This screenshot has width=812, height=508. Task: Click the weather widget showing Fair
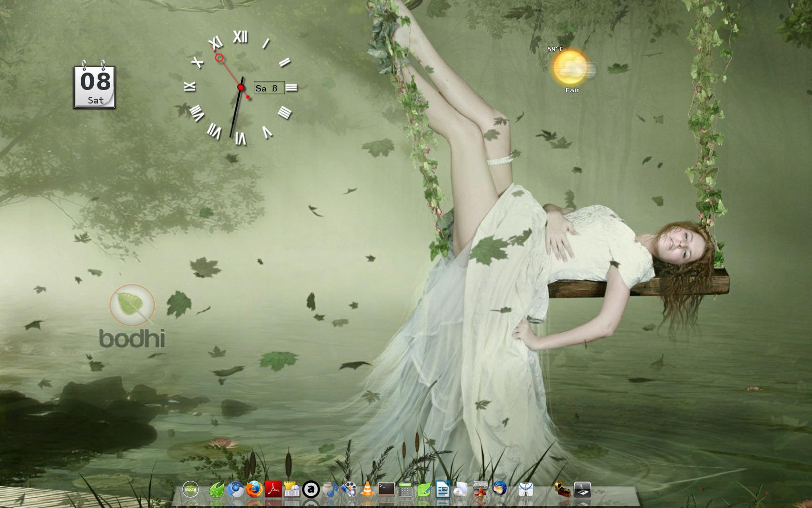pyautogui.click(x=572, y=69)
